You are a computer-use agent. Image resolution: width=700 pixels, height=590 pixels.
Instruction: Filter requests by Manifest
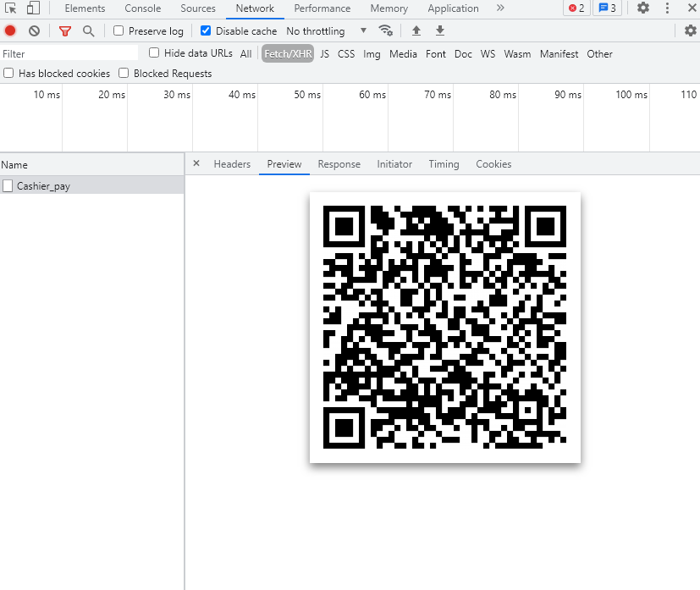tap(559, 54)
